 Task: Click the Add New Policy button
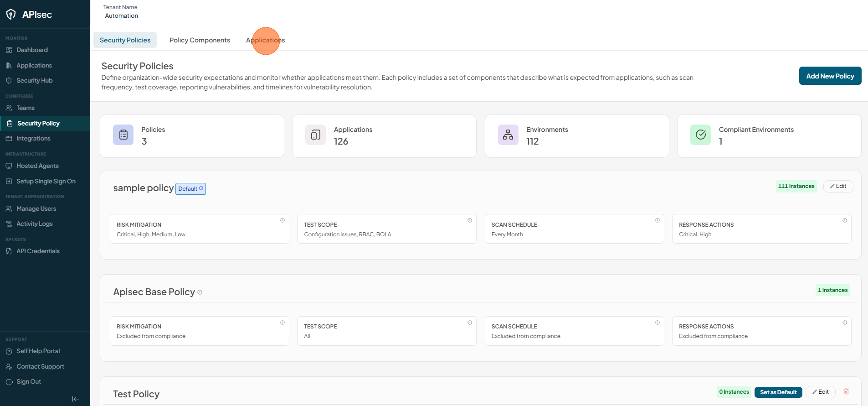point(830,76)
